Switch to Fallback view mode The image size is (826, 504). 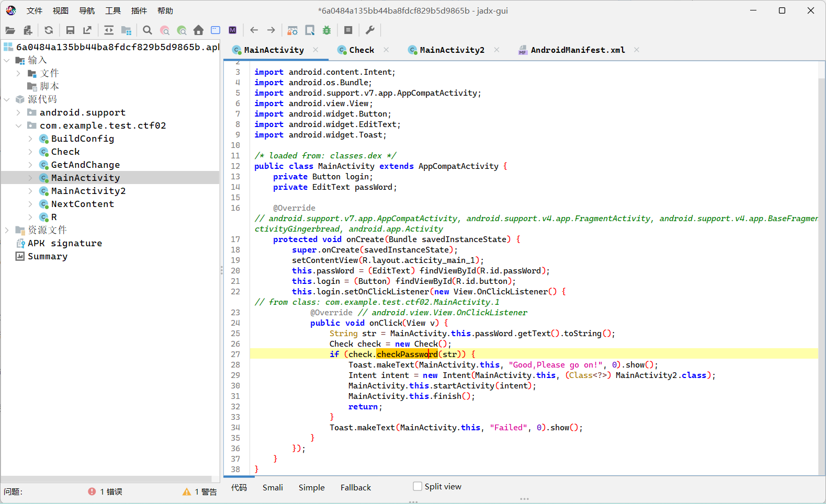(356, 487)
